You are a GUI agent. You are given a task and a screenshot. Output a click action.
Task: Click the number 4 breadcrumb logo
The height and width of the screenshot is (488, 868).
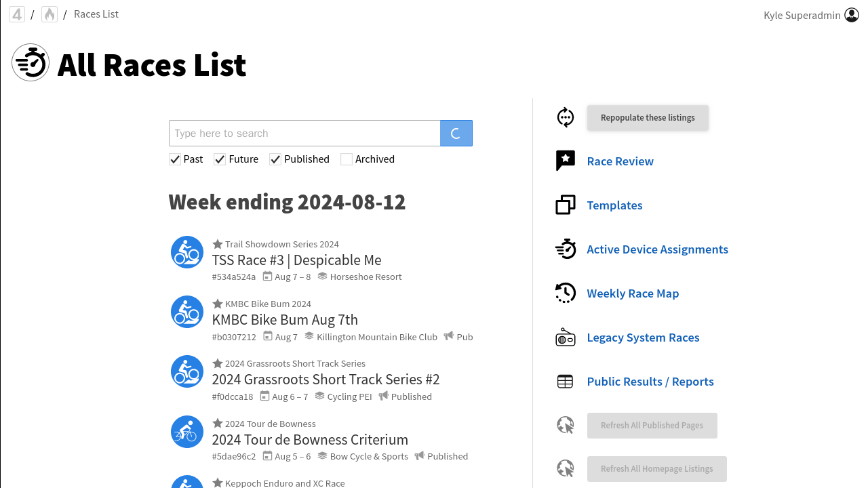point(17,14)
